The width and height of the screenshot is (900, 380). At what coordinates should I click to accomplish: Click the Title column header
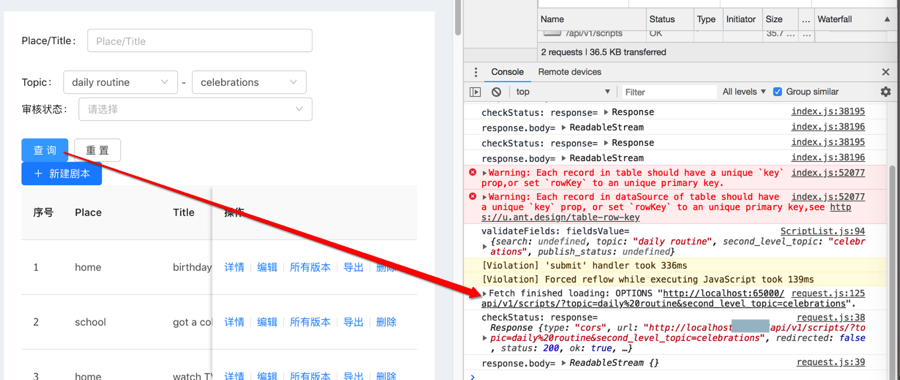point(184,212)
